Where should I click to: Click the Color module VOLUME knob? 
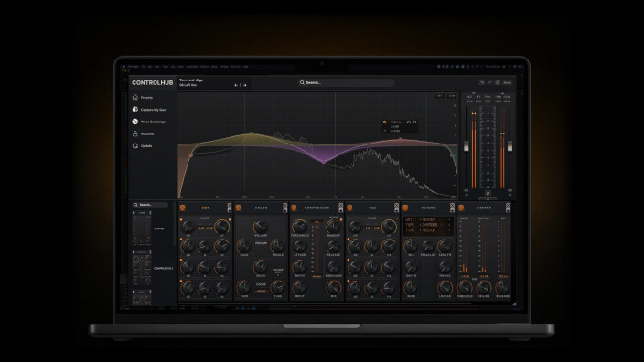261,227
